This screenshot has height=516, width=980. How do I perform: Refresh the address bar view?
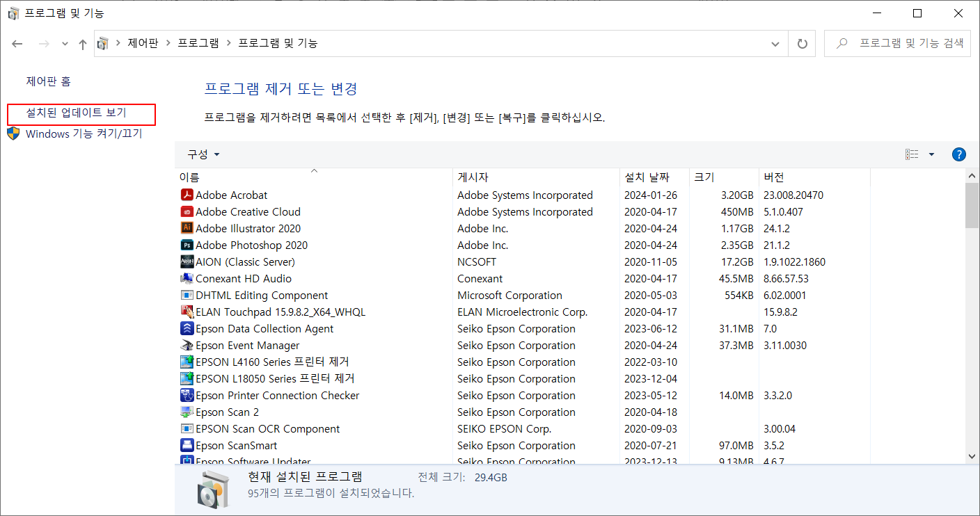(802, 43)
